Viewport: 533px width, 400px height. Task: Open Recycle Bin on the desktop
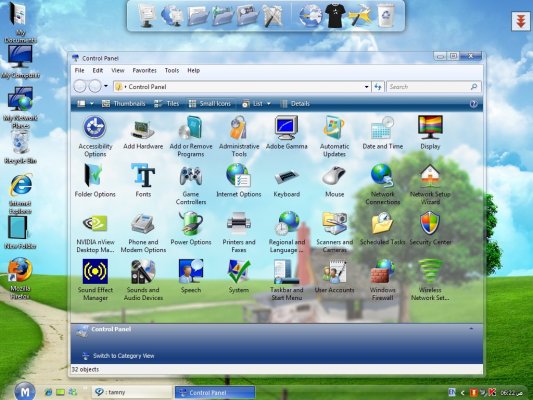20,147
